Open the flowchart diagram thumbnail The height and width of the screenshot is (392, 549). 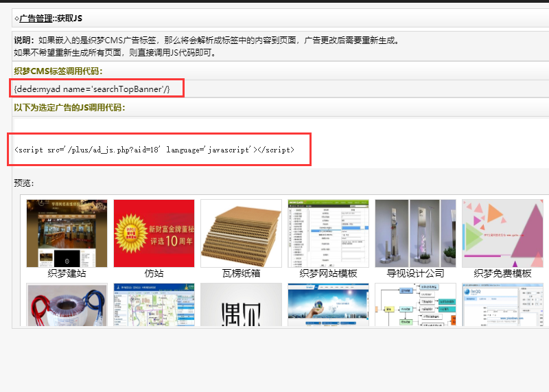pos(416,305)
